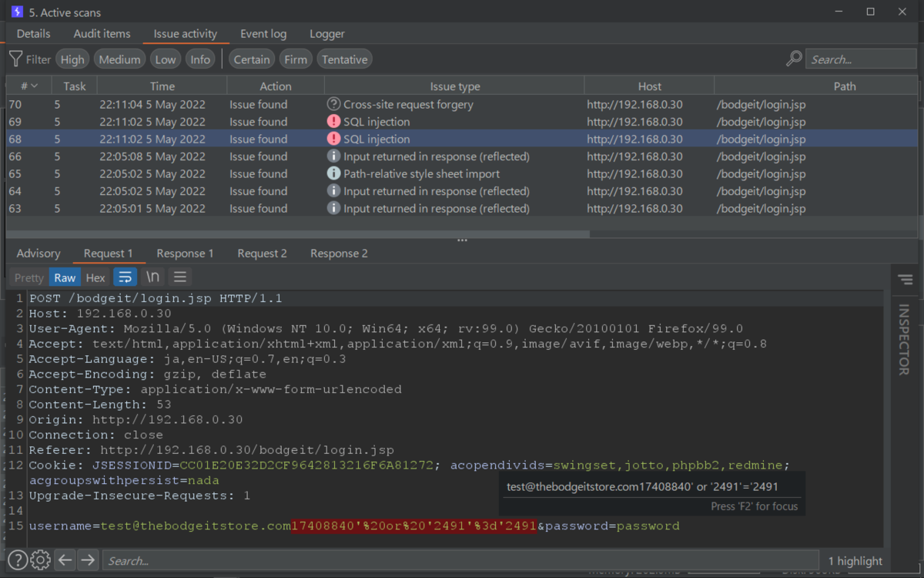Switch to the Advisory tab
The image size is (924, 578).
(x=38, y=254)
